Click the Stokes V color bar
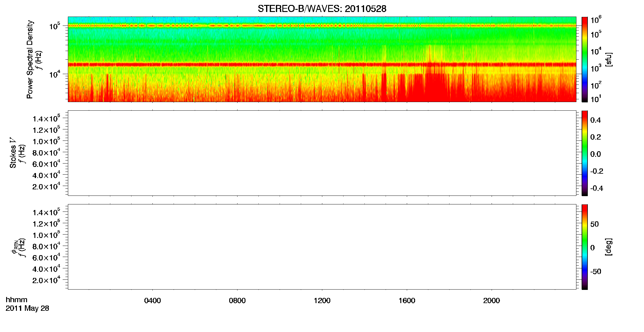The image size is (644, 332). click(585, 153)
